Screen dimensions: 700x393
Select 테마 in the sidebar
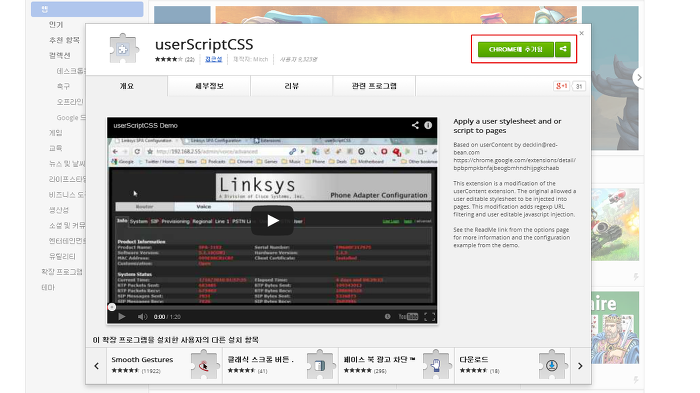click(x=48, y=287)
